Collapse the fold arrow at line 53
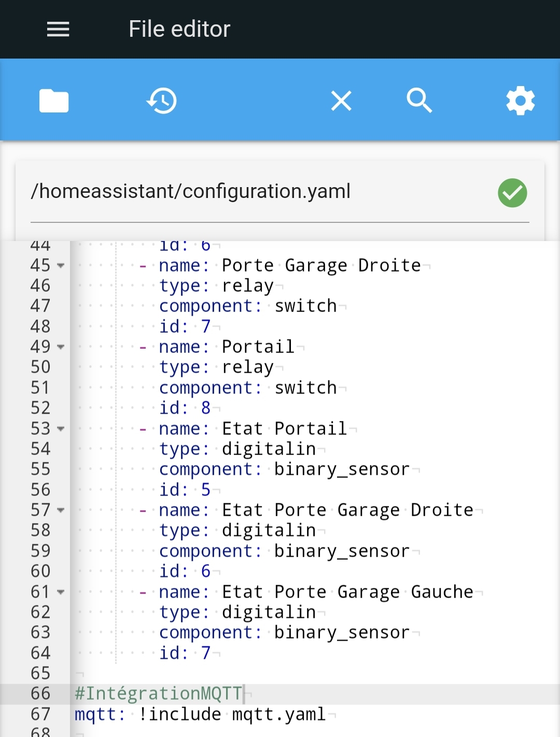This screenshot has height=737, width=560. (61, 429)
